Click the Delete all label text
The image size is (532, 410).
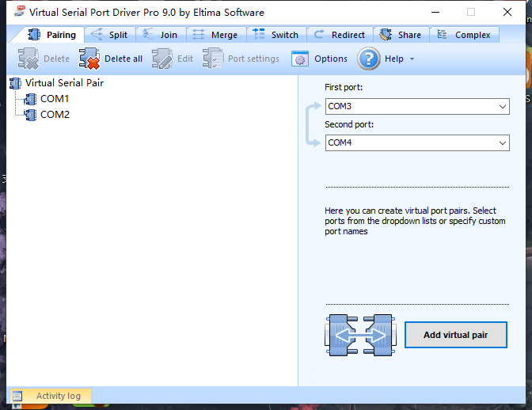[x=123, y=59]
